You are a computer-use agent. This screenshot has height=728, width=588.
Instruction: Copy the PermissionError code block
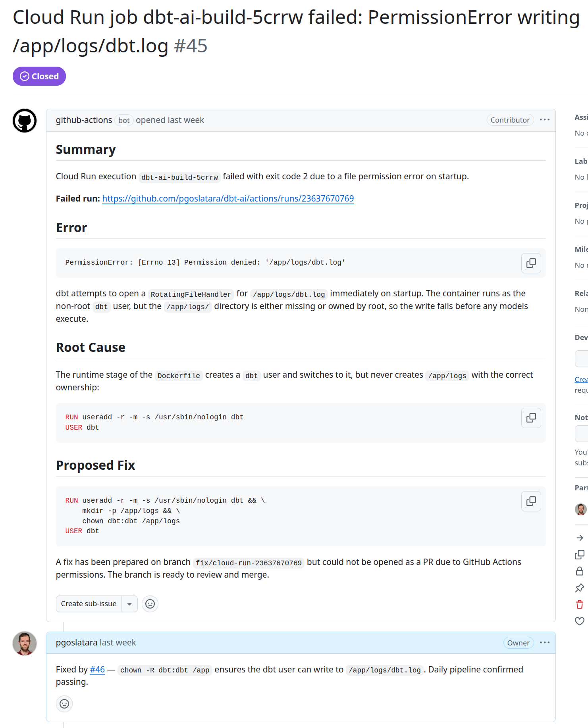point(531,263)
